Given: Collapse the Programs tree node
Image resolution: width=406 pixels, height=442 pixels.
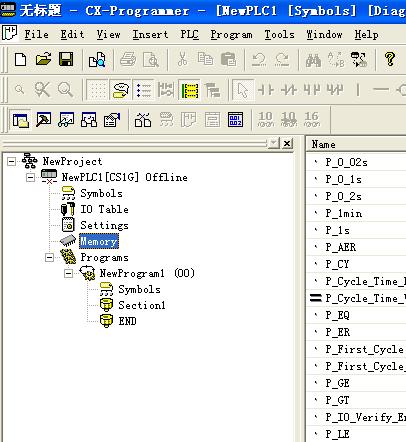Looking at the screenshot, I should click(49, 257).
